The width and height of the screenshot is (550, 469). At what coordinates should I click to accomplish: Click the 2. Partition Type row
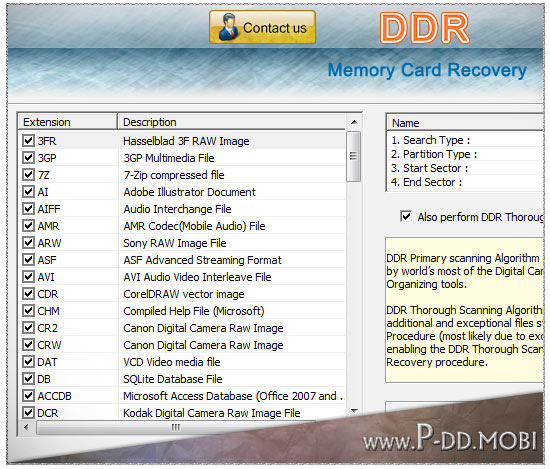click(465, 154)
